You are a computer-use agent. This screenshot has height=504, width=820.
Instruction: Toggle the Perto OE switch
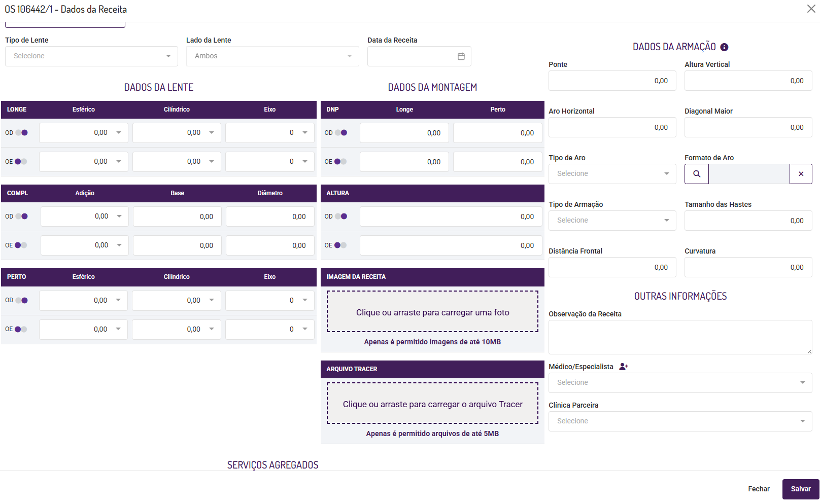(x=21, y=329)
